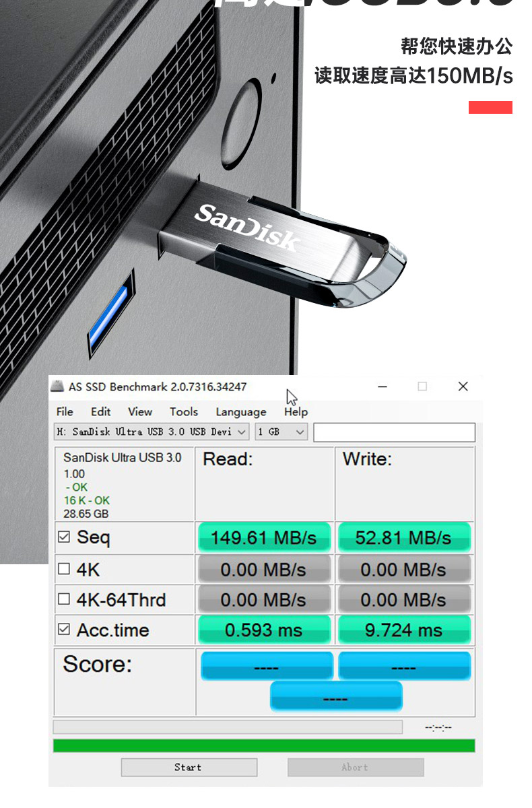Open the File menu
Viewport: 532px width, 808px height.
[65, 411]
